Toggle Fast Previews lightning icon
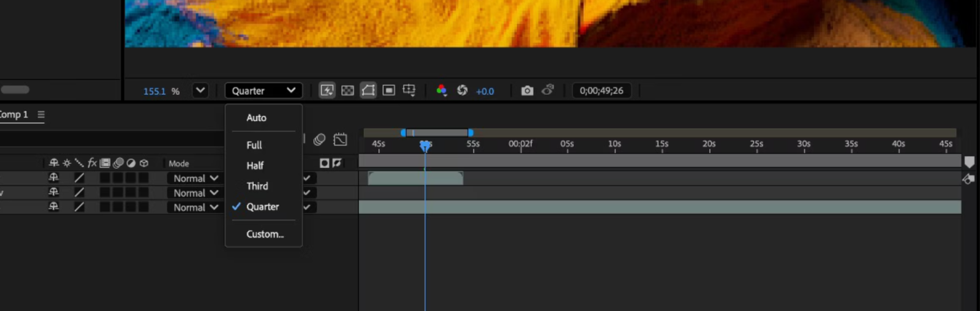Image resolution: width=980 pixels, height=311 pixels. (x=327, y=91)
